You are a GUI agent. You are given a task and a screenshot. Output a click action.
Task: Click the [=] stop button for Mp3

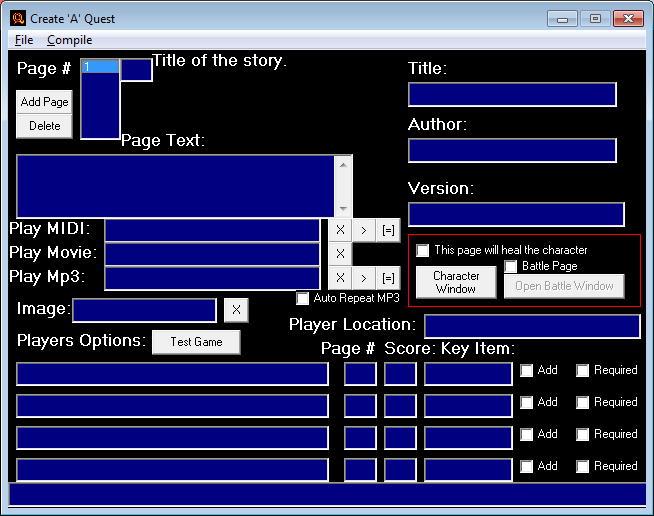pyautogui.click(x=389, y=278)
